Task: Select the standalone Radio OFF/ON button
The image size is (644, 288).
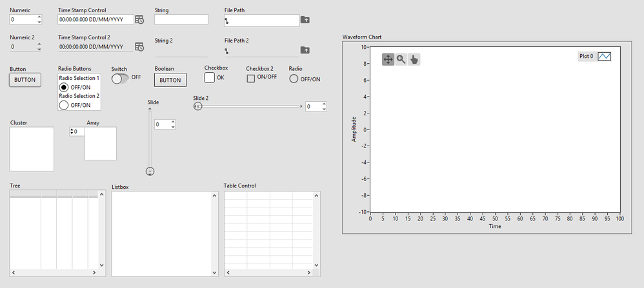Action: [293, 79]
